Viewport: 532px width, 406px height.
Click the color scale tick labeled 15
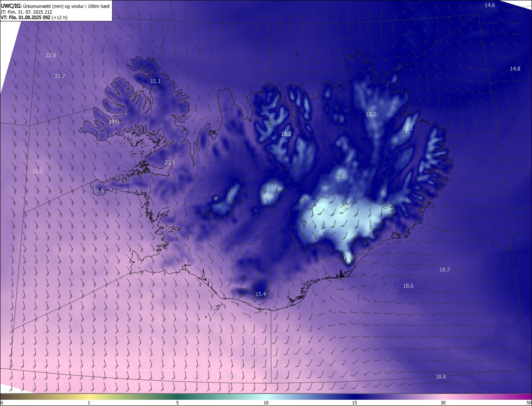(355, 403)
